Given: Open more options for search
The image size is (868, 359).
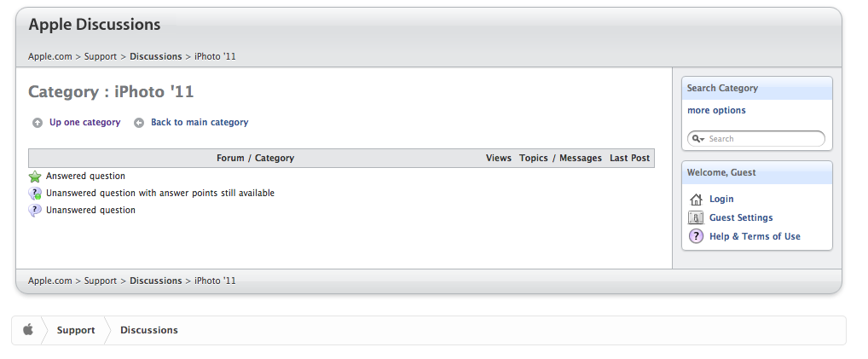Looking at the screenshot, I should (716, 111).
